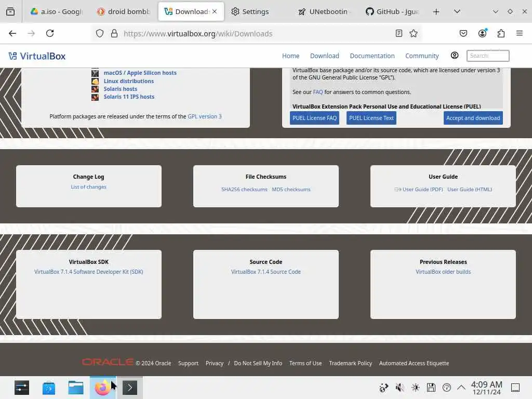Click the site Search field

488,56
